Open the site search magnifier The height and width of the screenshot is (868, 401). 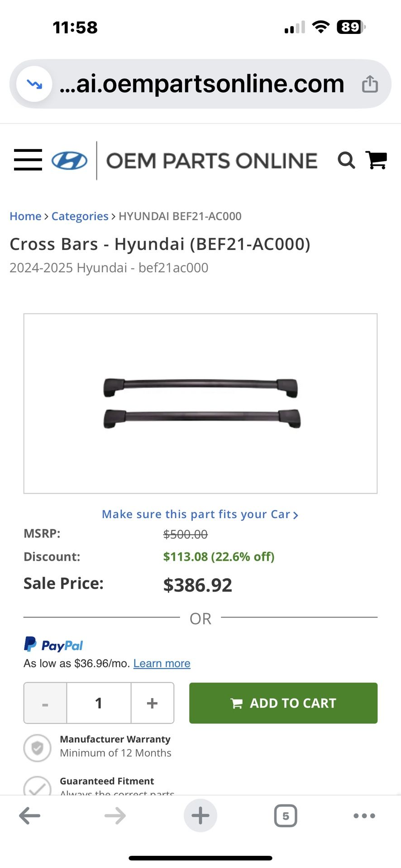click(x=346, y=160)
